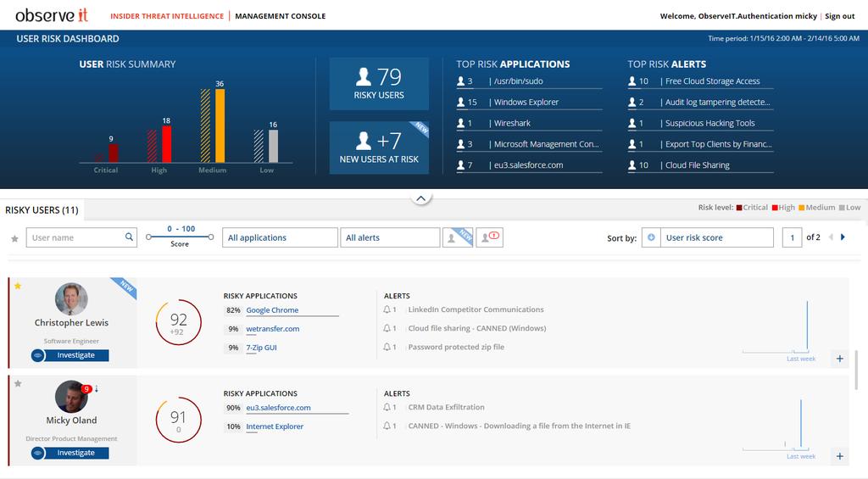Toggle the new users filter icon
Screen dimensions: 868x479
point(457,237)
